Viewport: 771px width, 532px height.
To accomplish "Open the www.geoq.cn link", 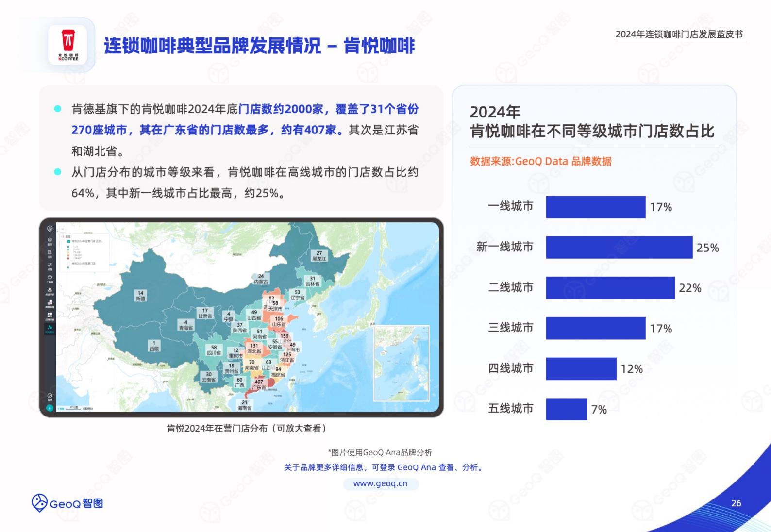I will 380,483.
